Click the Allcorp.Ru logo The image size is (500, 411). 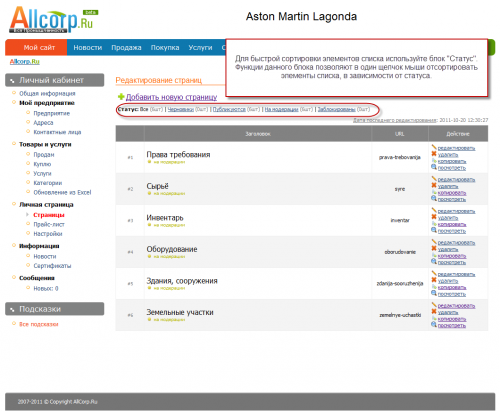(53, 19)
